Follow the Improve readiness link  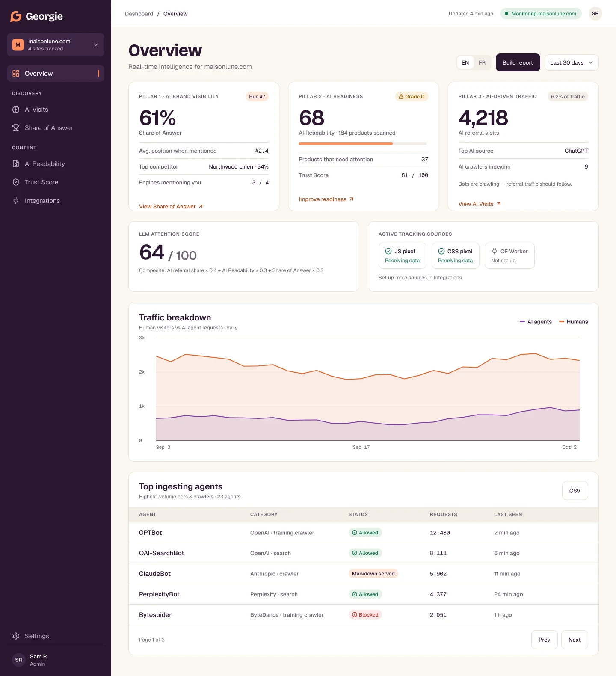coord(326,199)
